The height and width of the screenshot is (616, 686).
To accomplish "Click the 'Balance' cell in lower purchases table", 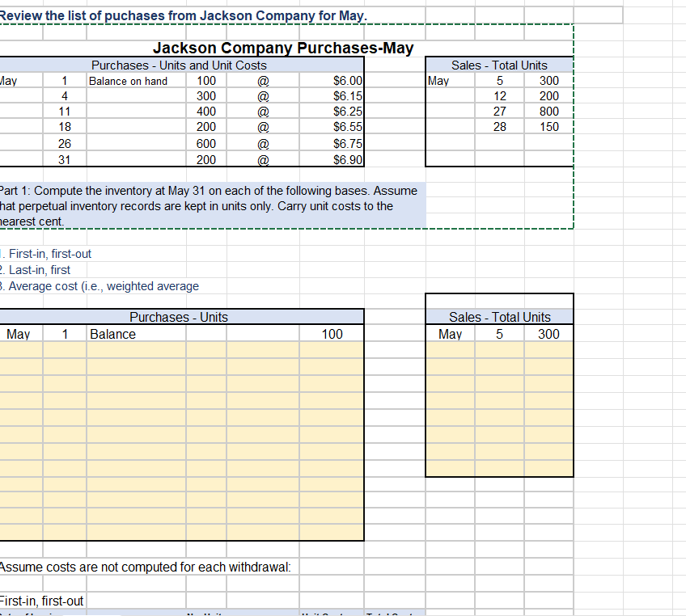I will (x=136, y=334).
